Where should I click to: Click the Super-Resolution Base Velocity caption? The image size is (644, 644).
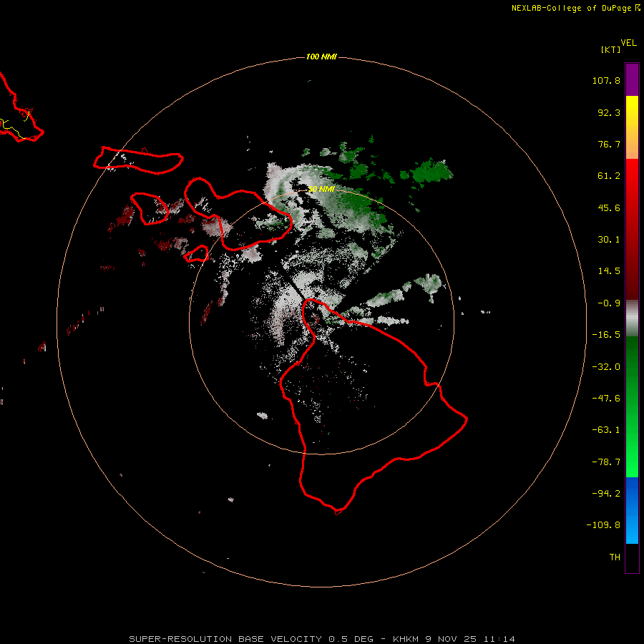(x=322, y=639)
